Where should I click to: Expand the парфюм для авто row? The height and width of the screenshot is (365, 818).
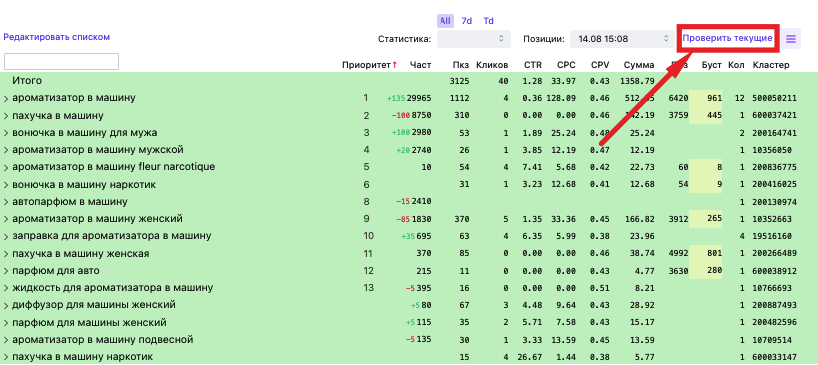tap(6, 271)
